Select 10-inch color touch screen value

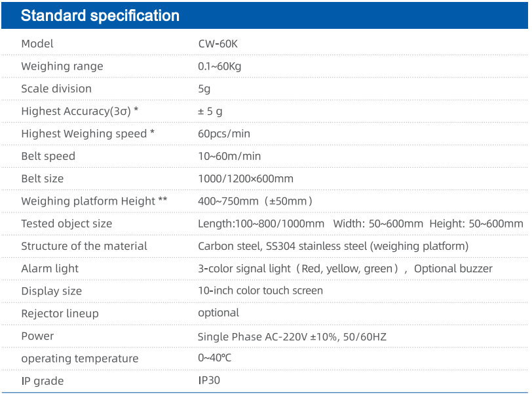[260, 290]
